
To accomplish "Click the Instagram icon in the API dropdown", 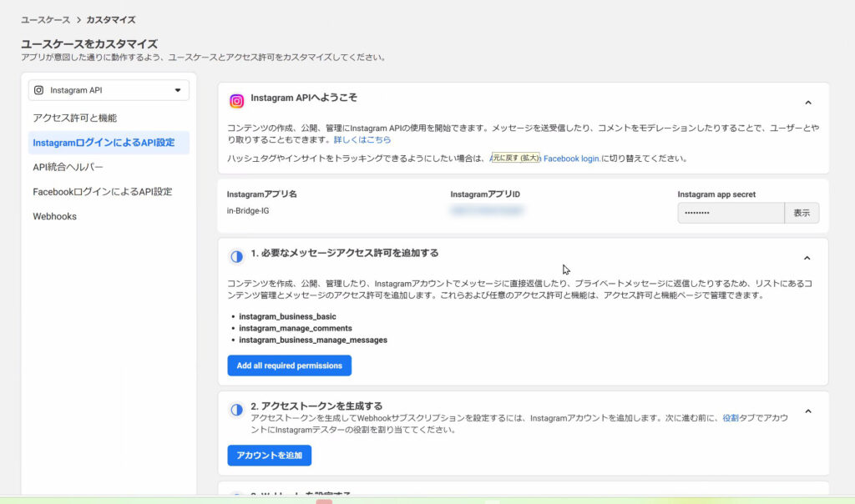I will [39, 90].
